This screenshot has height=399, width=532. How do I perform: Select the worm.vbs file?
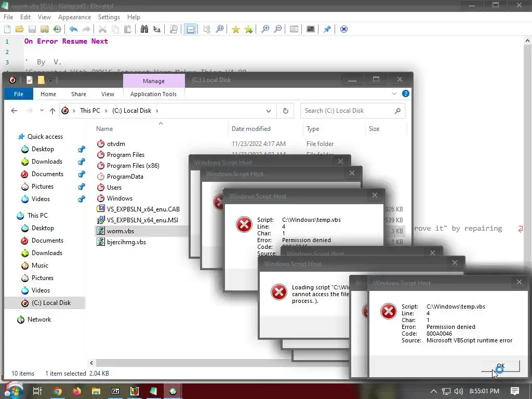[x=120, y=231]
